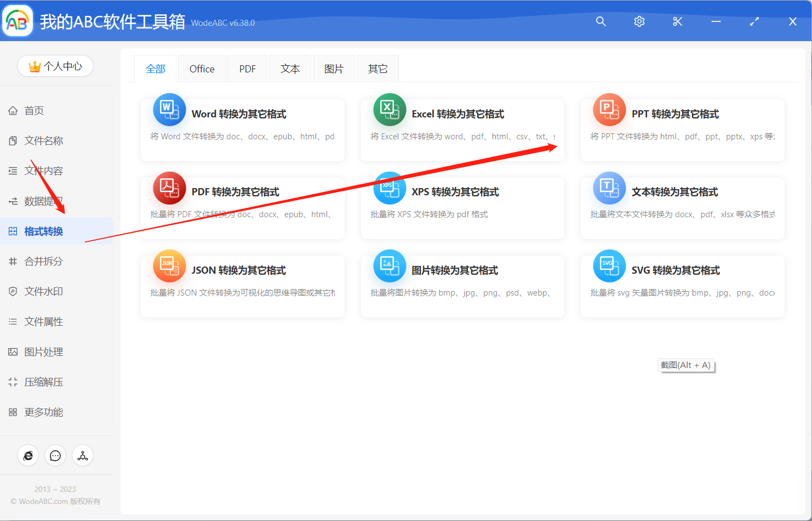Switch to the Office tab
Image resolution: width=812 pixels, height=521 pixels.
click(202, 68)
